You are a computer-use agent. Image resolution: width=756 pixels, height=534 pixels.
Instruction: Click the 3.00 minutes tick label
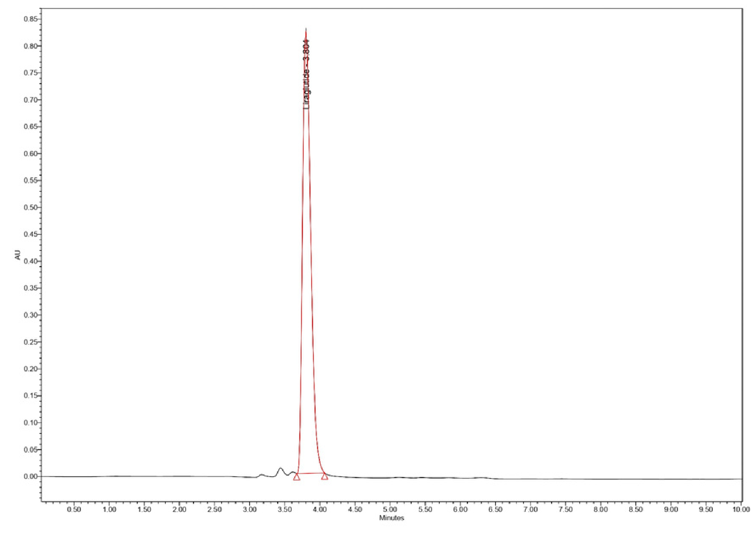point(250,509)
